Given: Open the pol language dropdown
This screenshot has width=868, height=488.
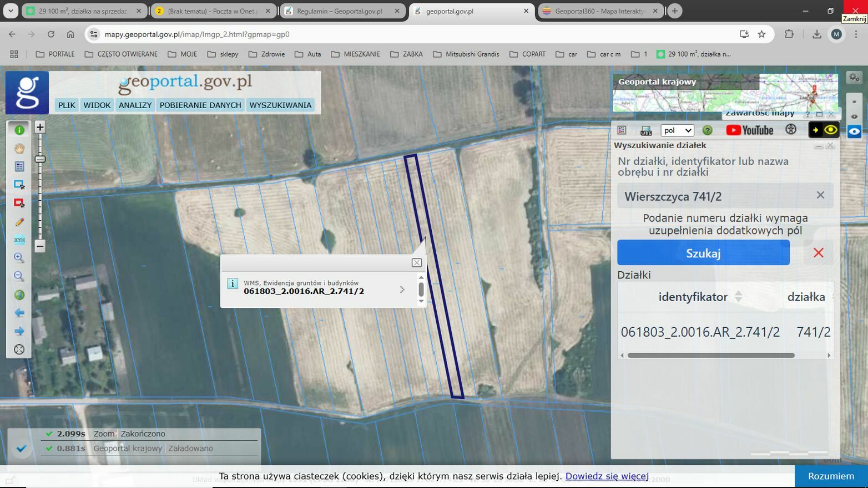Looking at the screenshot, I should pos(677,130).
